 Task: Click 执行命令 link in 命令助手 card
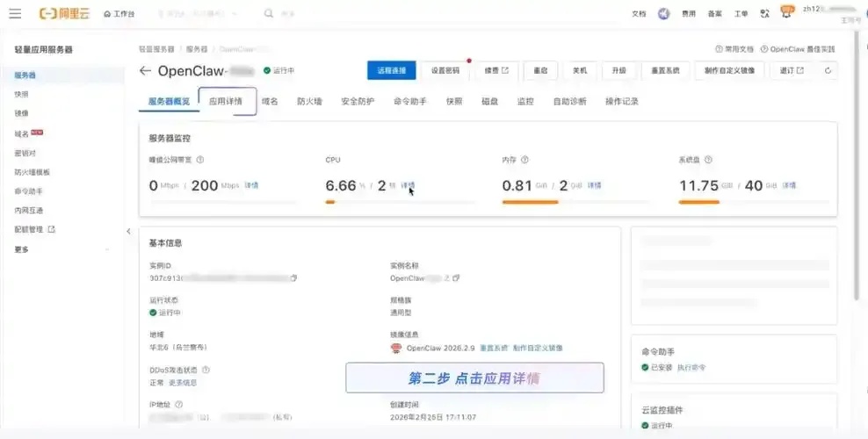click(x=691, y=367)
